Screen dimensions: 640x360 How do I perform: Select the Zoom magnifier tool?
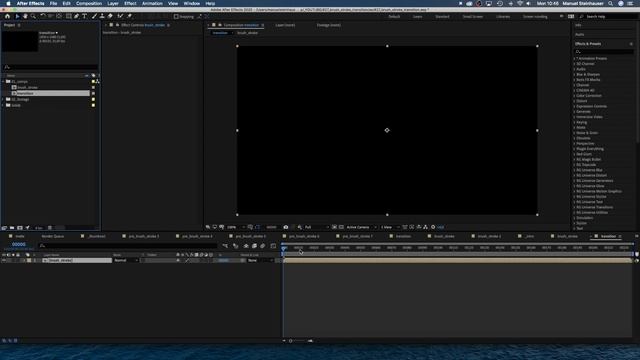[x=33, y=16]
